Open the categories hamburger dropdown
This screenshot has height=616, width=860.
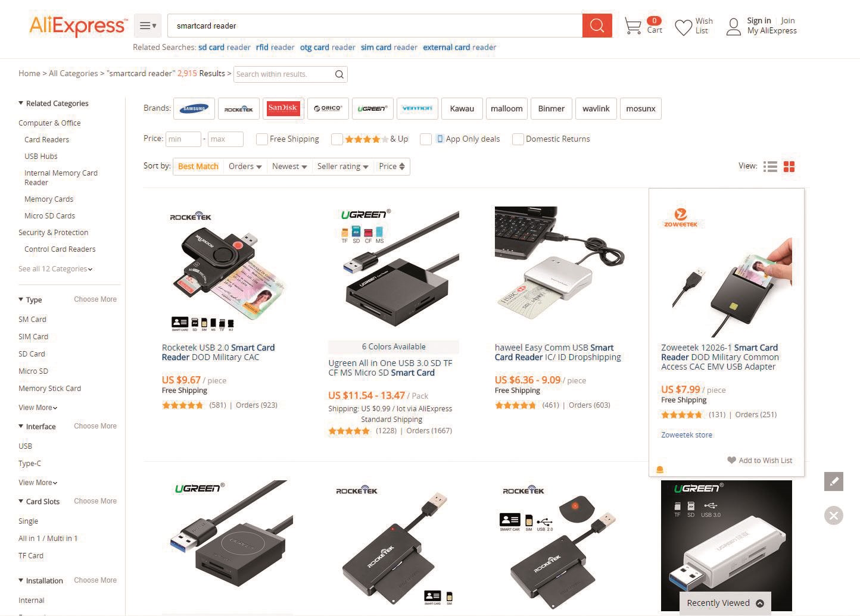(148, 26)
